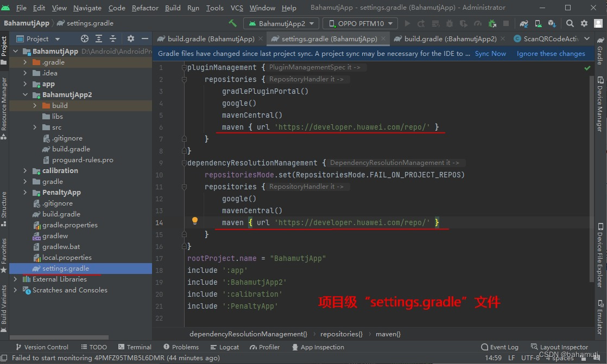This screenshot has width=607, height=364.
Task: Click the Run app play icon
Action: coord(407,23)
